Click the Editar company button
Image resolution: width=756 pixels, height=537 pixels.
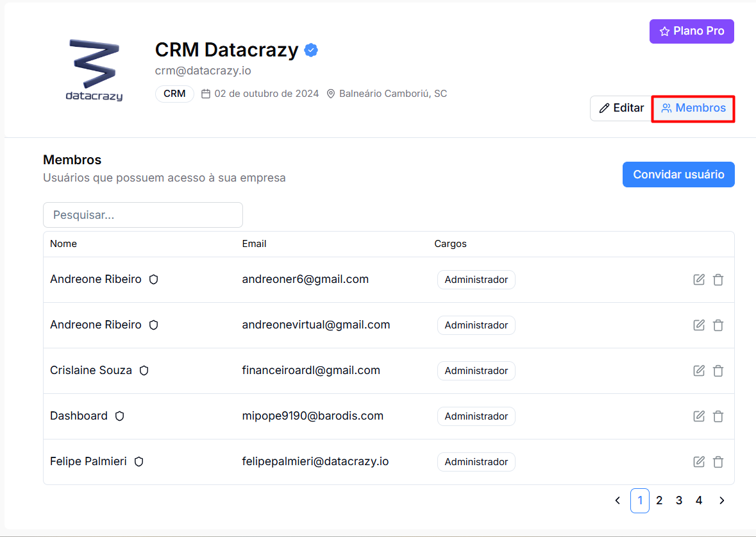click(621, 108)
